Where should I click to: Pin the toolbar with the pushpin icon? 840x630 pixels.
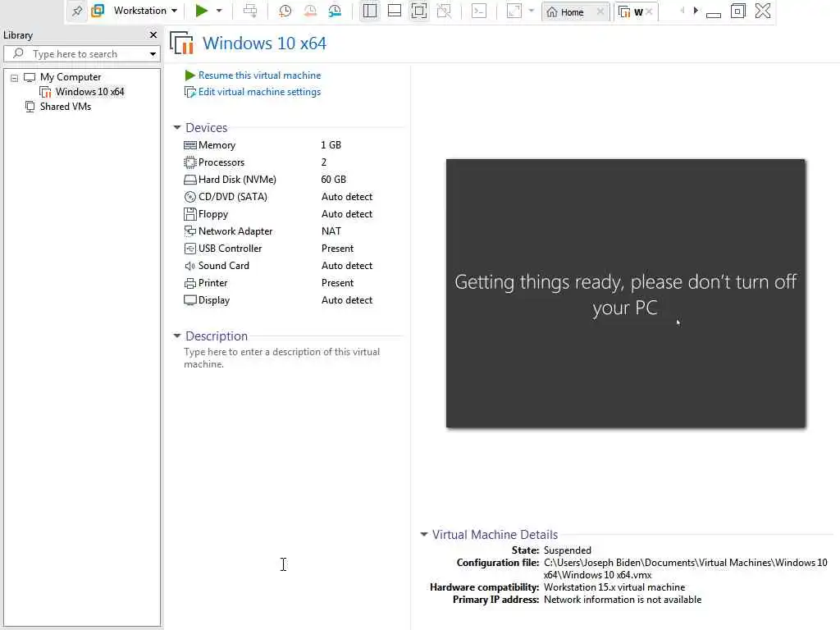pos(77,11)
